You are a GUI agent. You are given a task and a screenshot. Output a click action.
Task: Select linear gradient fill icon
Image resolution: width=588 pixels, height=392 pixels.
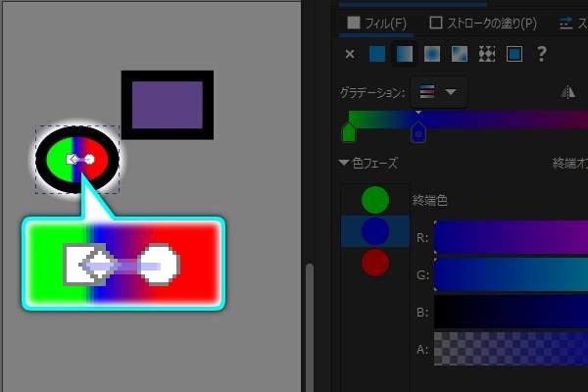[x=405, y=54]
